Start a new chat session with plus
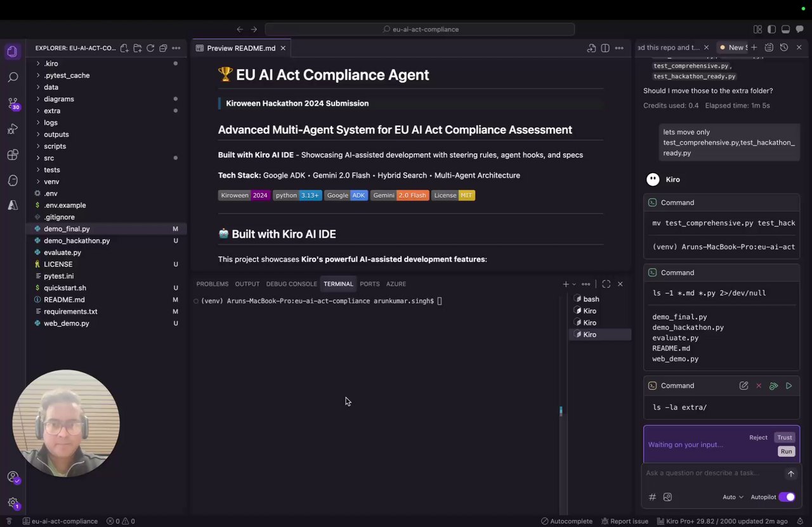Viewport: 812px width, 527px height. 754,48
